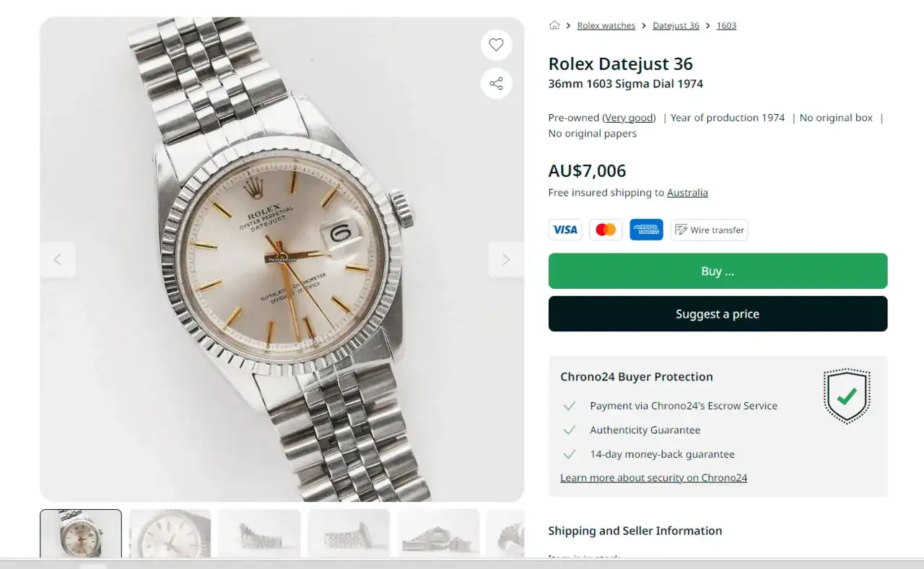
Task: Open the Very good condition link
Action: (x=629, y=118)
